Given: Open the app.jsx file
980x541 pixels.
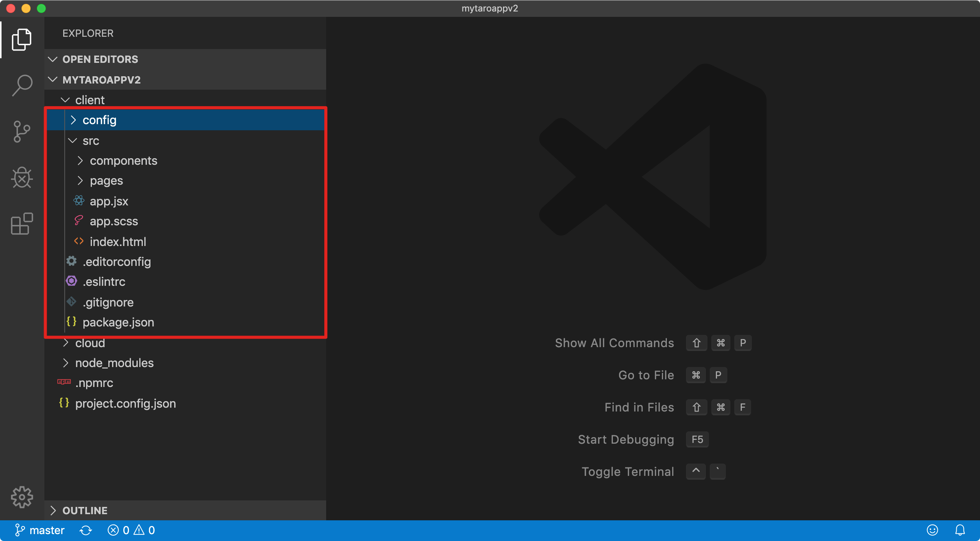Looking at the screenshot, I should 109,202.
